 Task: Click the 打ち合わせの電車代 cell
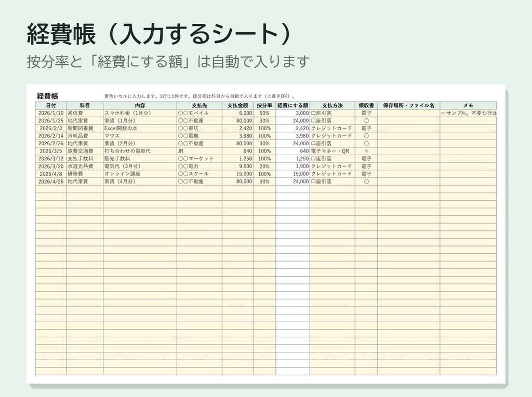140,151
